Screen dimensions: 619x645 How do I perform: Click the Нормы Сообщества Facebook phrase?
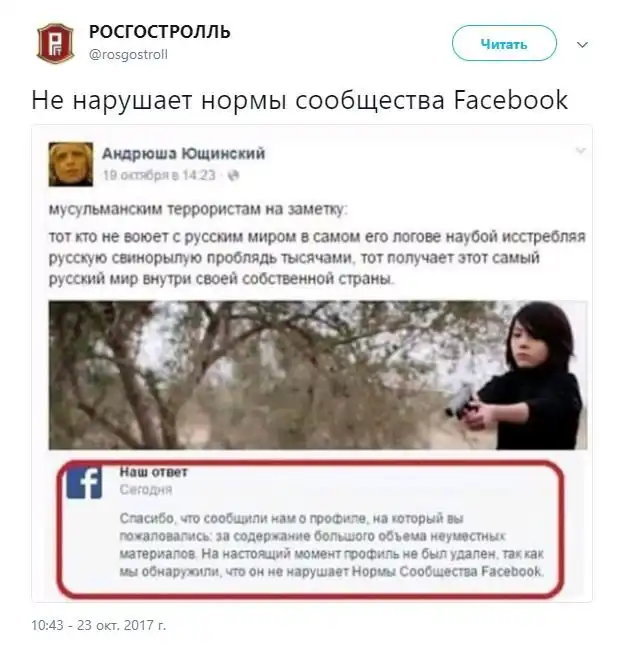[x=448, y=571]
